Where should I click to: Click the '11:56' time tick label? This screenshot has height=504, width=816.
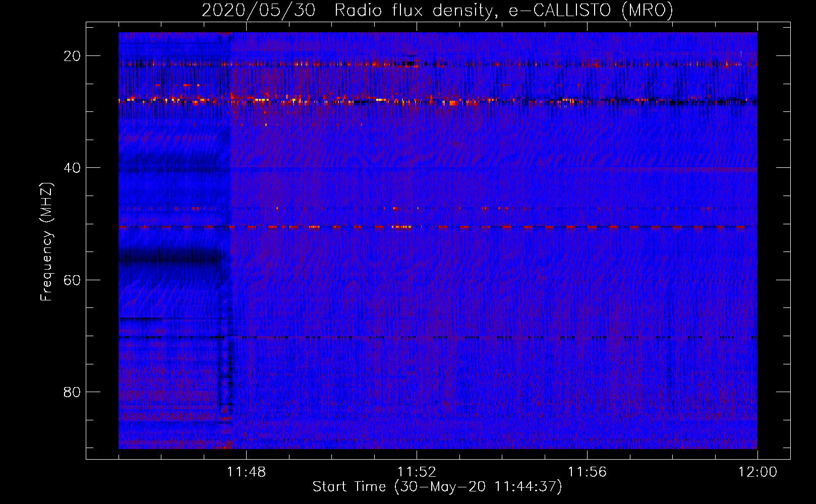(x=587, y=472)
